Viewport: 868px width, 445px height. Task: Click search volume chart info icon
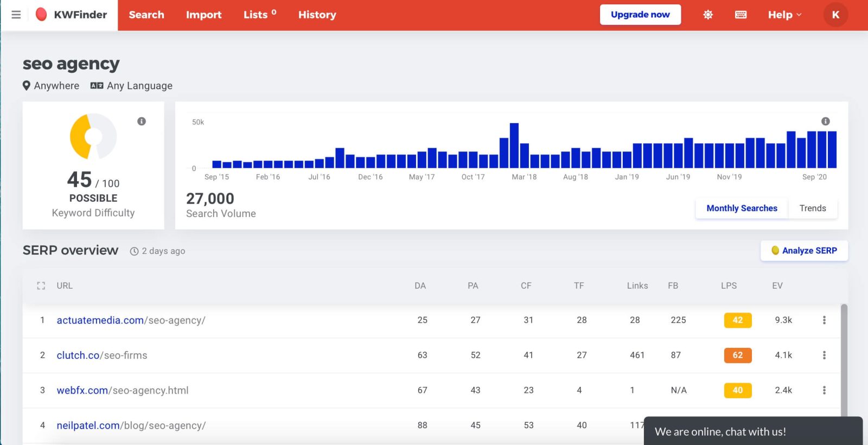(825, 121)
